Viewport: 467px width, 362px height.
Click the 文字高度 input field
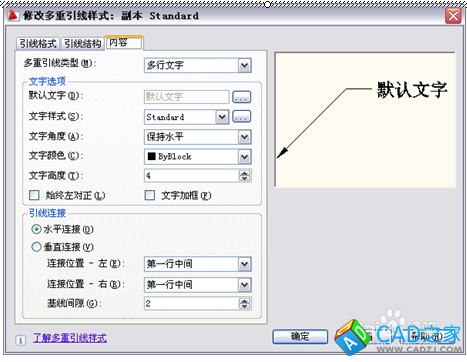coord(192,176)
